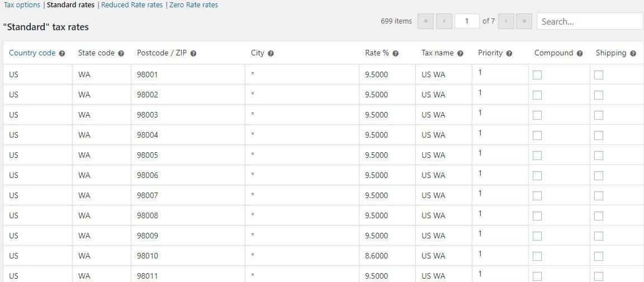644x282 pixels.
Task: Click city asterisk in row 98007
Action: point(302,195)
